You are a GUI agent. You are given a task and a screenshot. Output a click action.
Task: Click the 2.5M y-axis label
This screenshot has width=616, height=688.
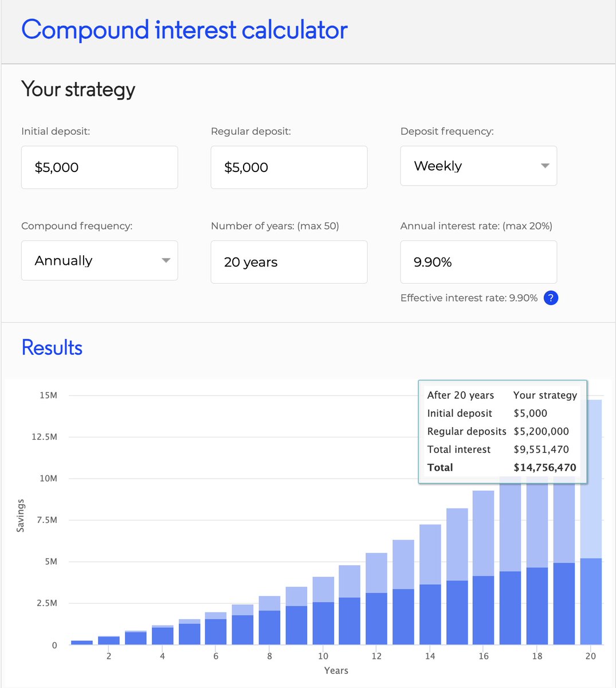(x=46, y=603)
